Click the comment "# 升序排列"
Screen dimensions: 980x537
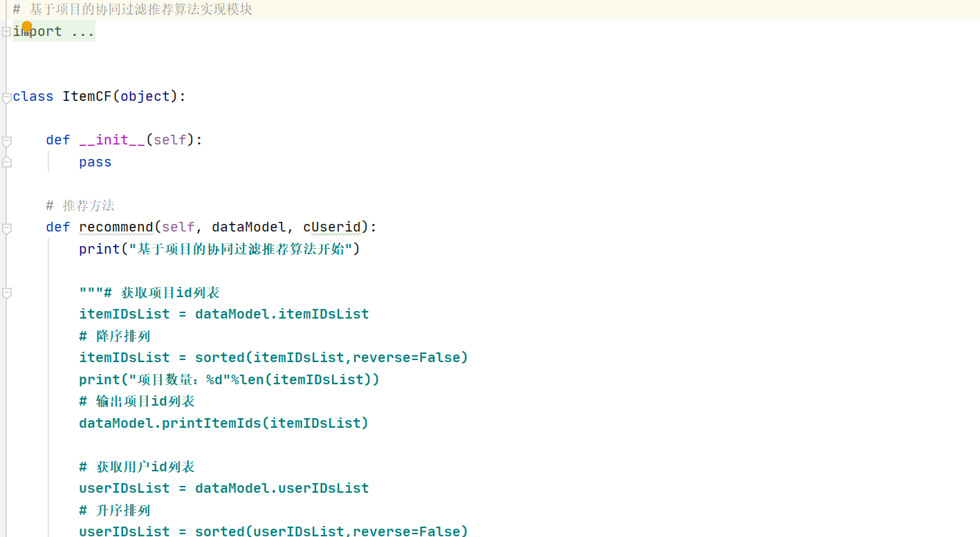[115, 511]
